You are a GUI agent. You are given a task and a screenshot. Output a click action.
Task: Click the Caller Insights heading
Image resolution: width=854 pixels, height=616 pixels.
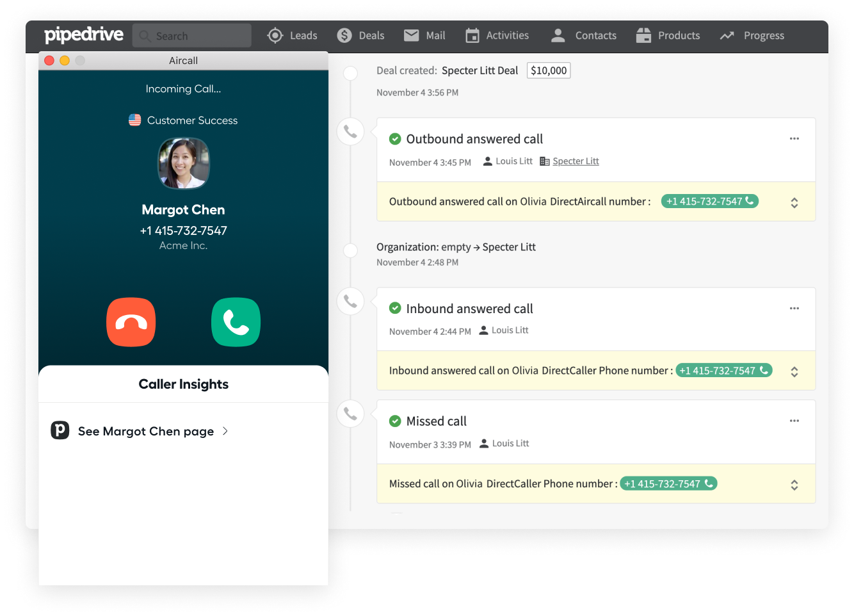click(184, 384)
